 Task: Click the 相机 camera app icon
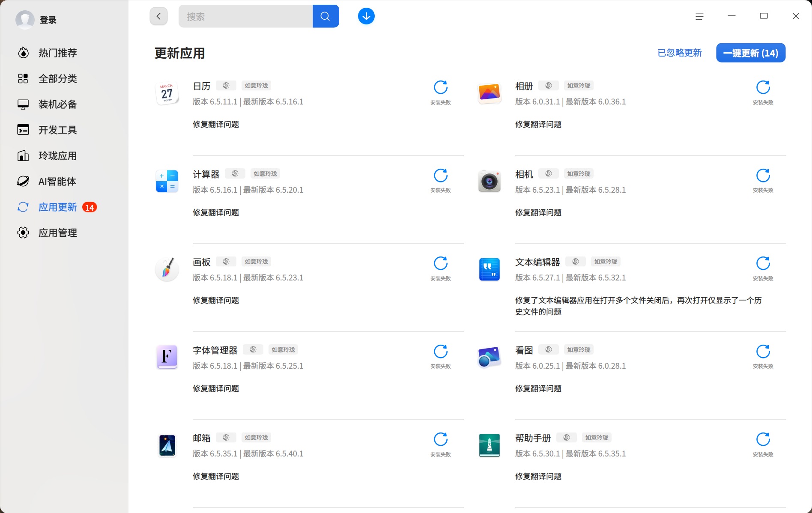point(490,181)
